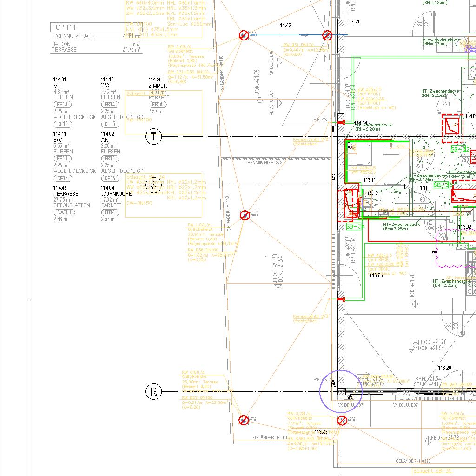Click the DE15 tag under room 114.01 VR
Screen dimensions: 476x476
pos(63,124)
